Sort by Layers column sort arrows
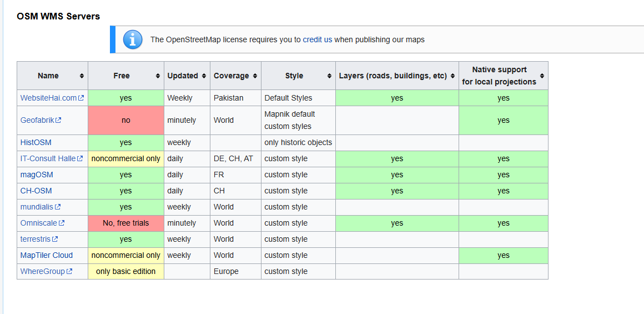 point(452,76)
